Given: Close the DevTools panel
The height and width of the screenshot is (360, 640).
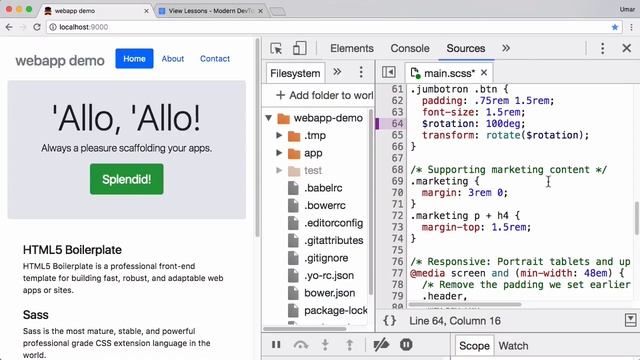Looking at the screenshot, I should 627,48.
